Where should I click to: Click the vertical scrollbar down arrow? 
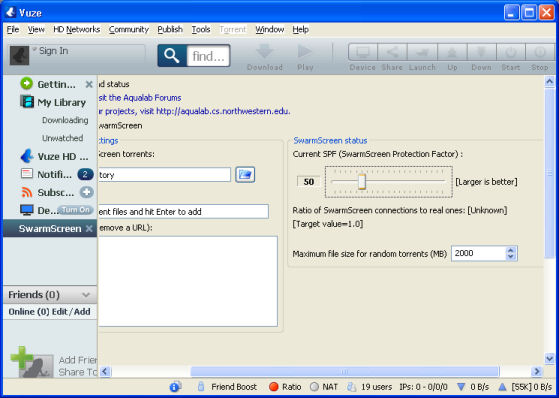coord(549,358)
